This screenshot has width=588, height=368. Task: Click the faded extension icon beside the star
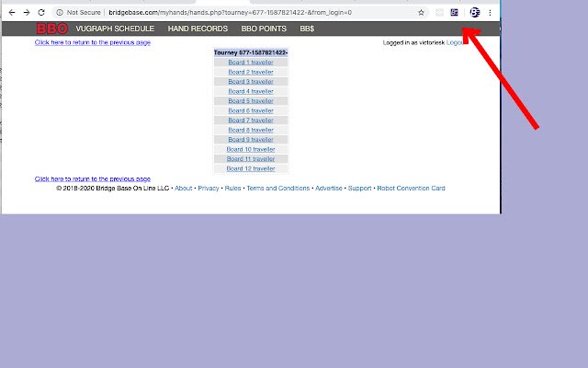pos(439,12)
